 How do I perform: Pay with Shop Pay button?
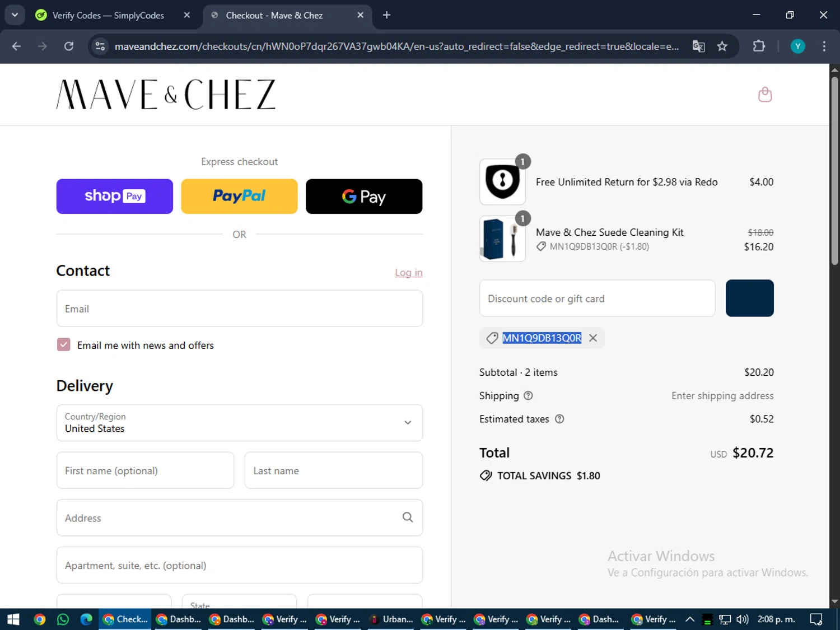(x=115, y=197)
